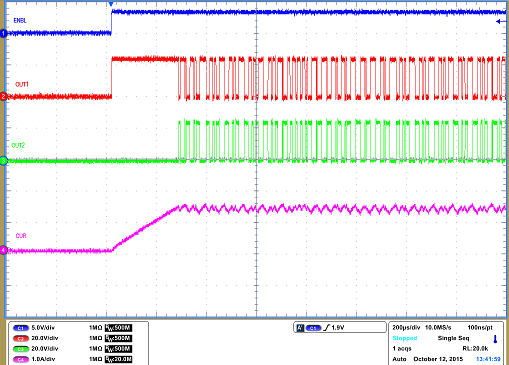The width and height of the screenshot is (509, 365).
Task: Click the magenta C4 channel badge
Action: pyautogui.click(x=21, y=360)
